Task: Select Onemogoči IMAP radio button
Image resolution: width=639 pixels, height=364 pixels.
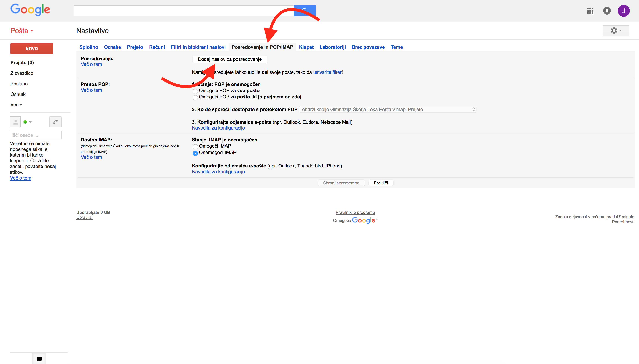Action: click(x=195, y=153)
